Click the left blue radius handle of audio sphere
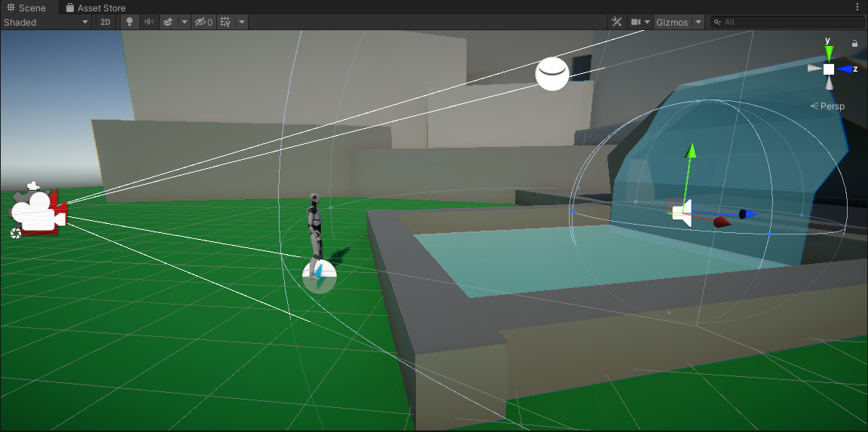 point(572,211)
